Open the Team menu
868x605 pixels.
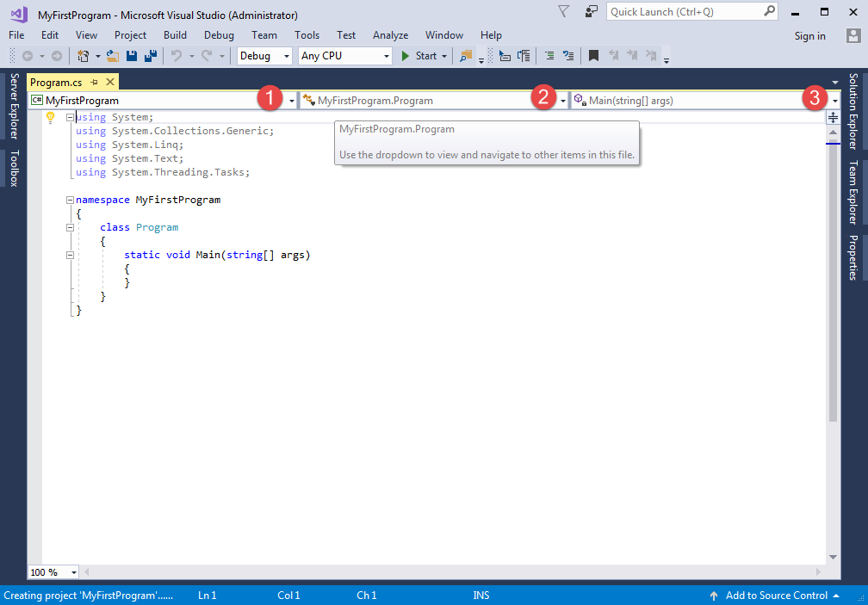pos(264,35)
